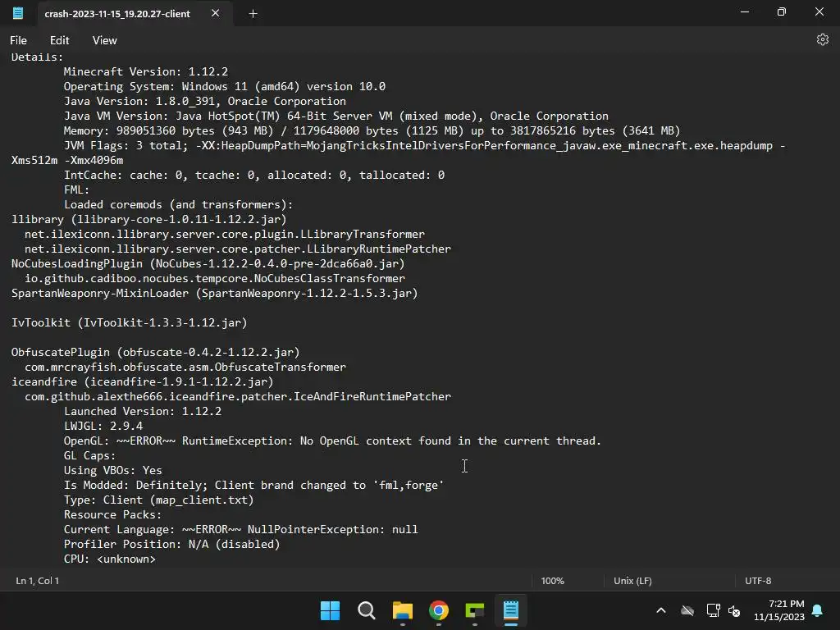Click 'Current Language: ~~ERROR~~' line
This screenshot has height=630, width=840.
[x=240, y=529]
